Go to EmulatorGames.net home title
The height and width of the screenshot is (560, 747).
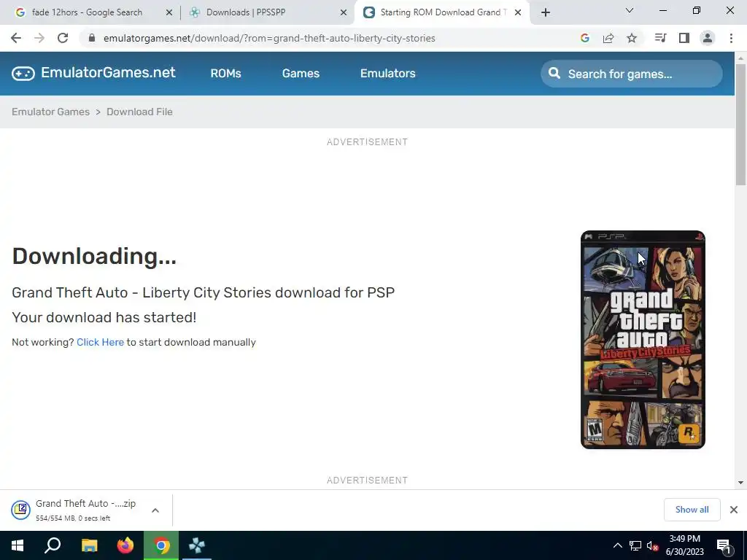tap(108, 72)
